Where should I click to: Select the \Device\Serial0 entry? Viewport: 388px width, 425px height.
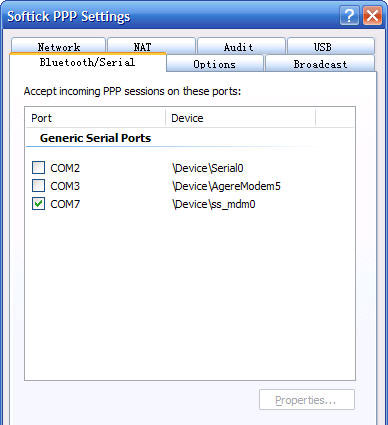[208, 168]
